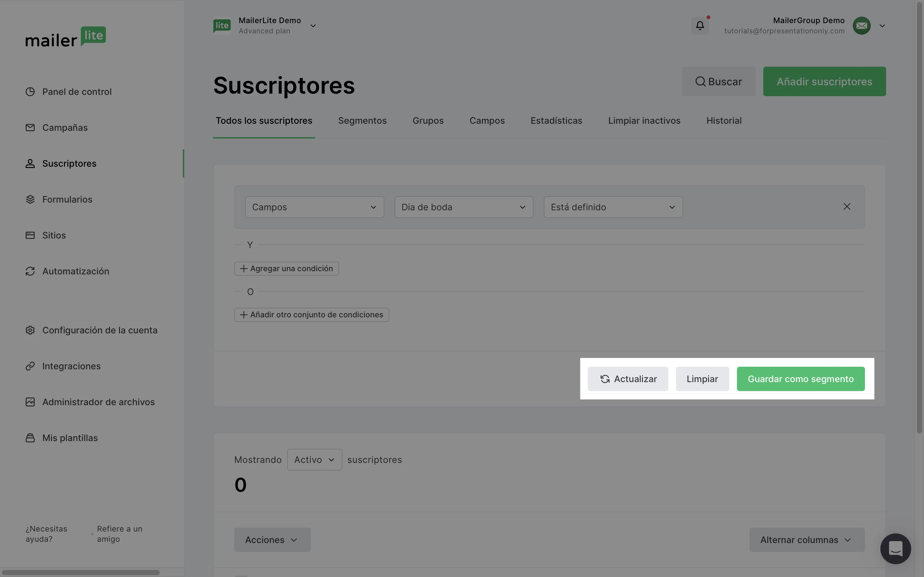Expand the Campos filter type dropdown

pos(314,207)
